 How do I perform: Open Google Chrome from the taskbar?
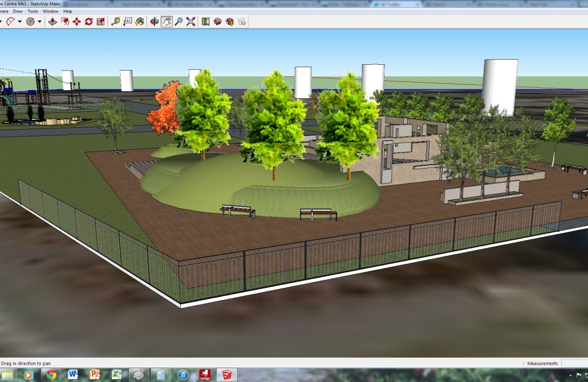(x=52, y=375)
